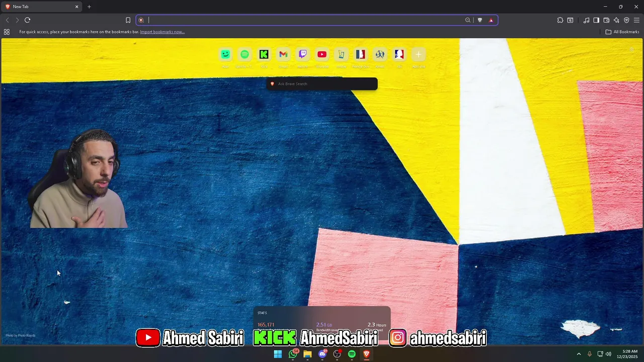The image size is (644, 362).
Task: Open the France Gov shortcut tile
Action: pos(360,54)
